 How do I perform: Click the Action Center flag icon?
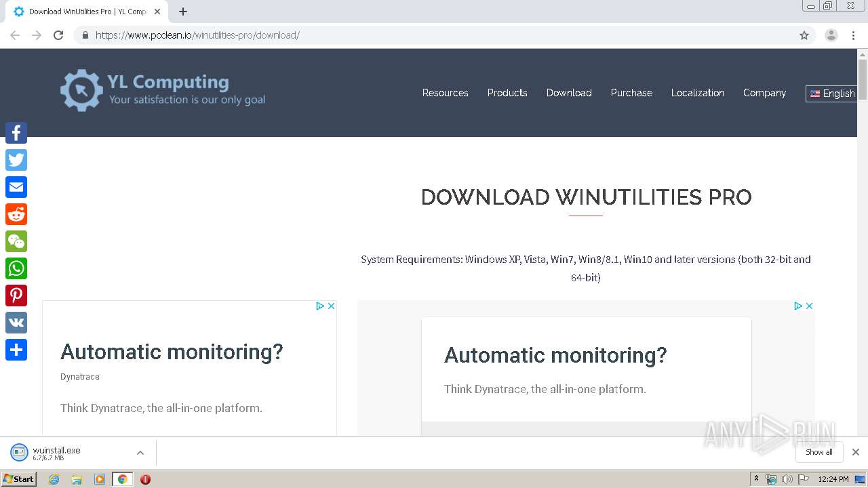pos(804,479)
